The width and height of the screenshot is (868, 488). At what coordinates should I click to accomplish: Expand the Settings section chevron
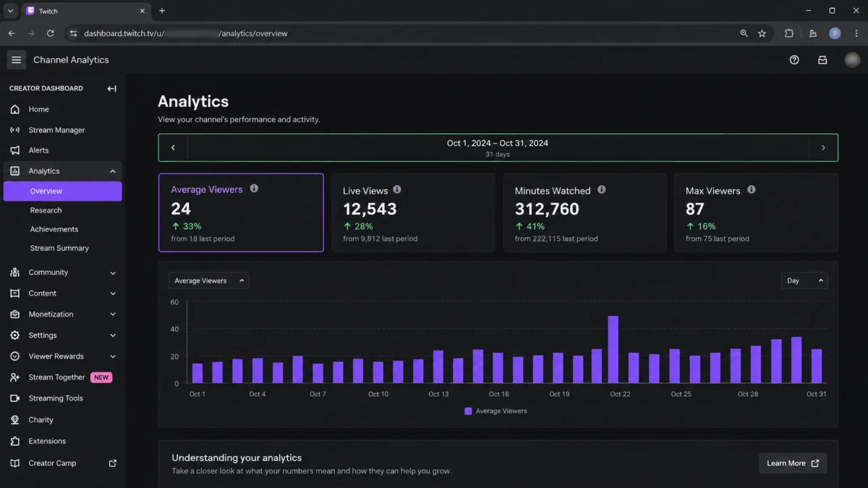(x=113, y=335)
